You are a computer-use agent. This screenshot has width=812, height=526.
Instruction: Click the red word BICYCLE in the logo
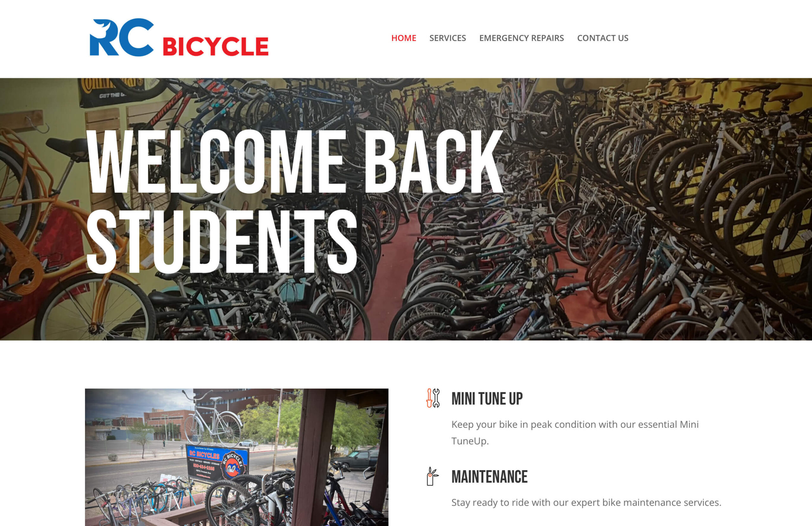click(x=216, y=46)
